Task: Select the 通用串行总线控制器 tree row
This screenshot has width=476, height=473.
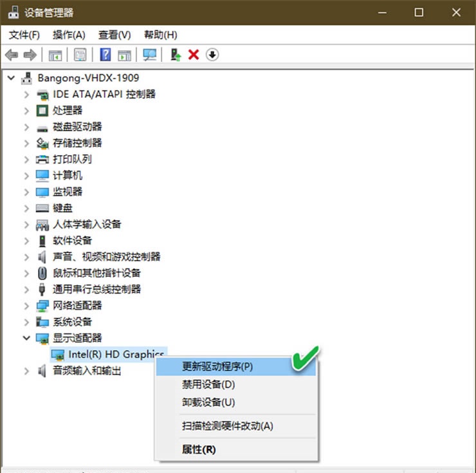Action: point(96,289)
